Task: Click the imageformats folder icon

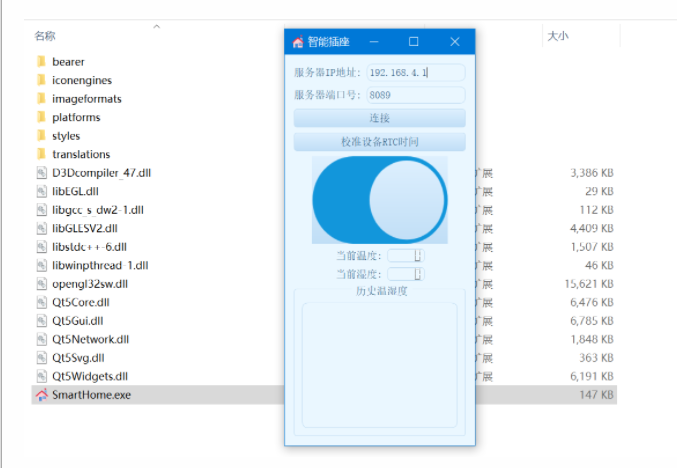Action: pos(41,99)
